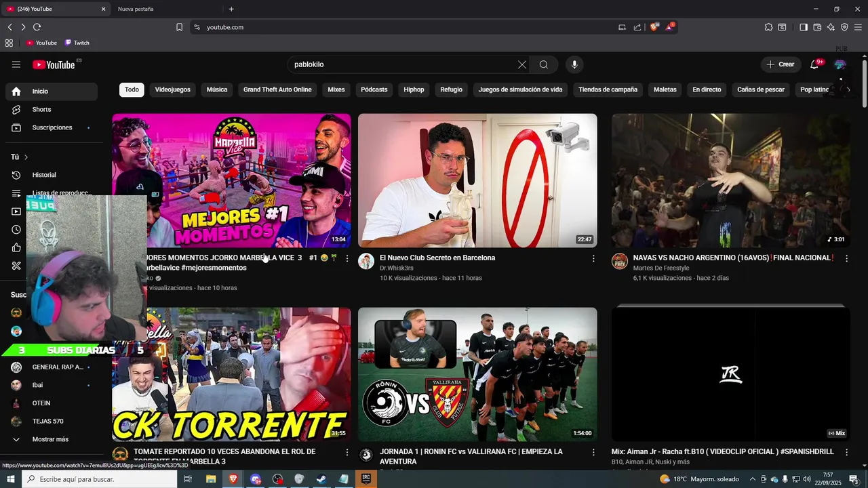
Task: Open the Brave Rewards triangle icon
Action: (x=670, y=27)
